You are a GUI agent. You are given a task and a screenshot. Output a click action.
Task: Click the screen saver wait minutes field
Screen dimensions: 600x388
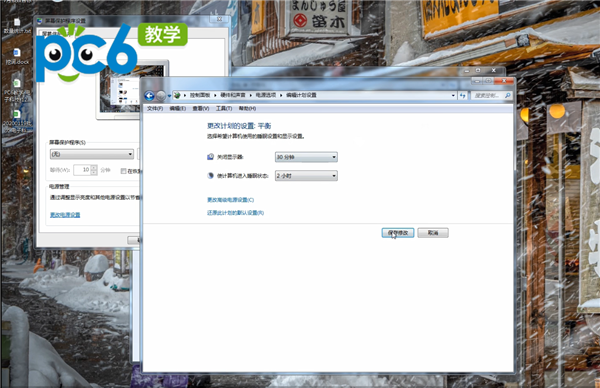click(x=82, y=170)
